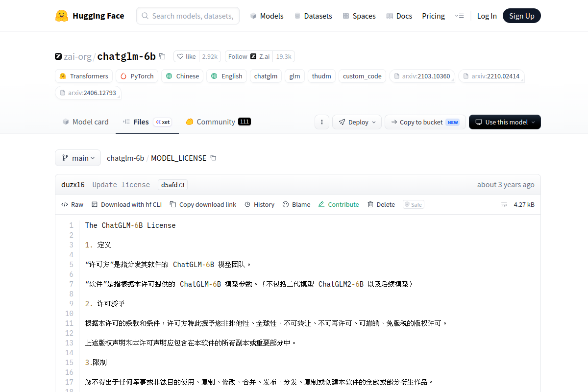Viewport: 588px width, 392px height.
Task: Open the chatglm-6b model title link
Action: pos(126,56)
